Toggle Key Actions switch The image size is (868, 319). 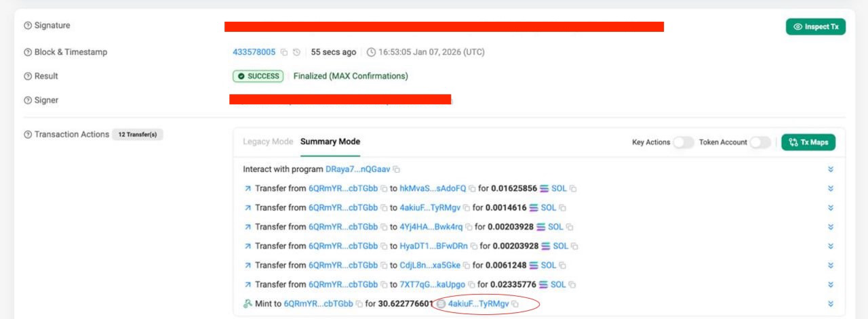(x=683, y=142)
